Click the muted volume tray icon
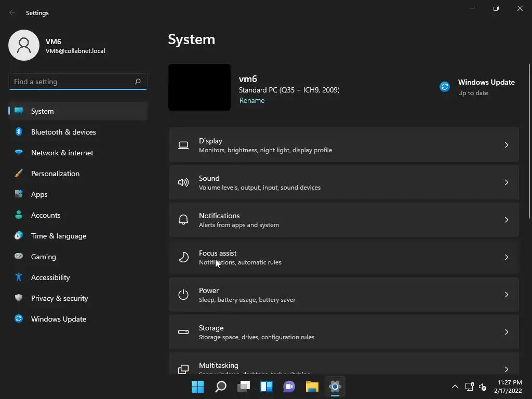The width and height of the screenshot is (532, 399). point(483,387)
